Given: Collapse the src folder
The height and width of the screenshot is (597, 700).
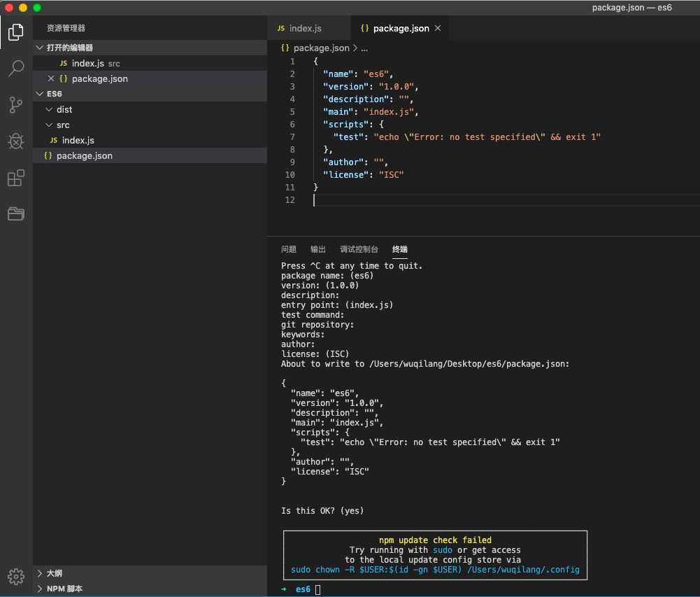Looking at the screenshot, I should click(49, 125).
